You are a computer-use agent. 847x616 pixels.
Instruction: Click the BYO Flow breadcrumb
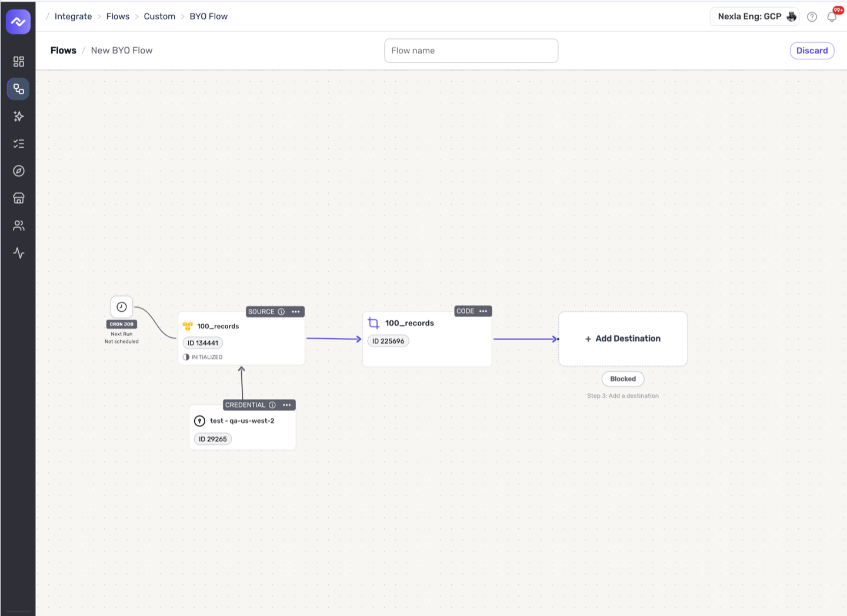208,16
